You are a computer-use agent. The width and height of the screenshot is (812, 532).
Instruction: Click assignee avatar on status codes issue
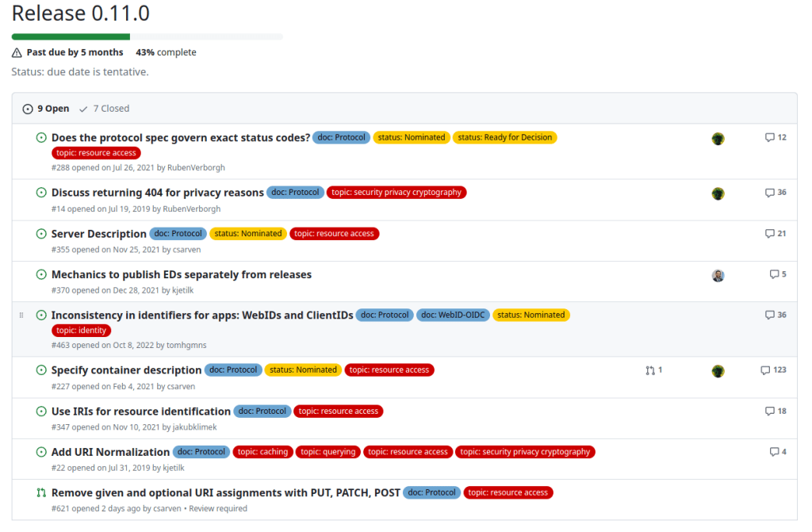[x=718, y=139]
